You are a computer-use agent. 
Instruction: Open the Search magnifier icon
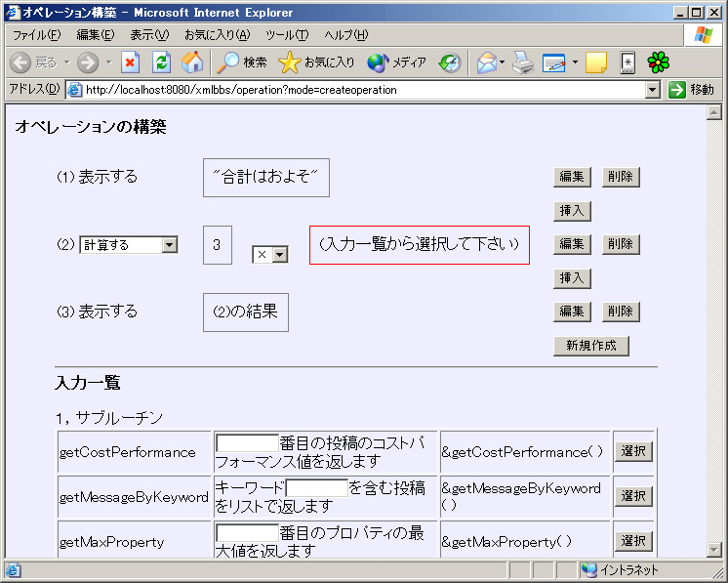[x=227, y=62]
